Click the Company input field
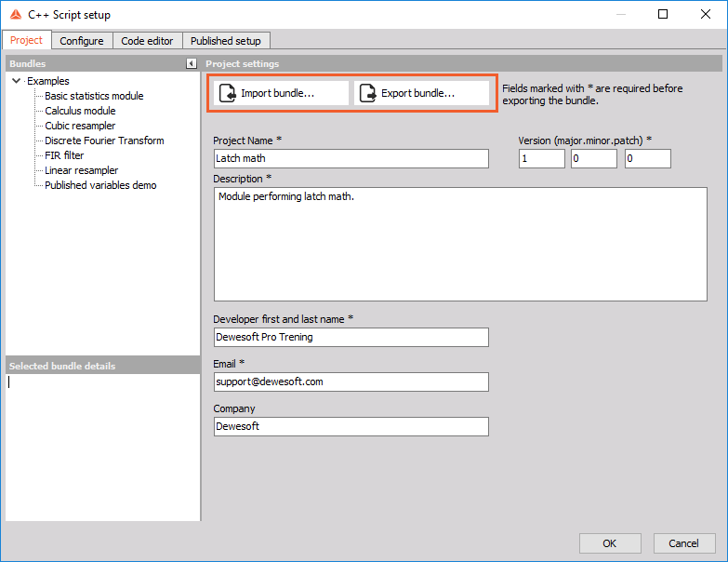Image resolution: width=728 pixels, height=562 pixels. (x=351, y=426)
